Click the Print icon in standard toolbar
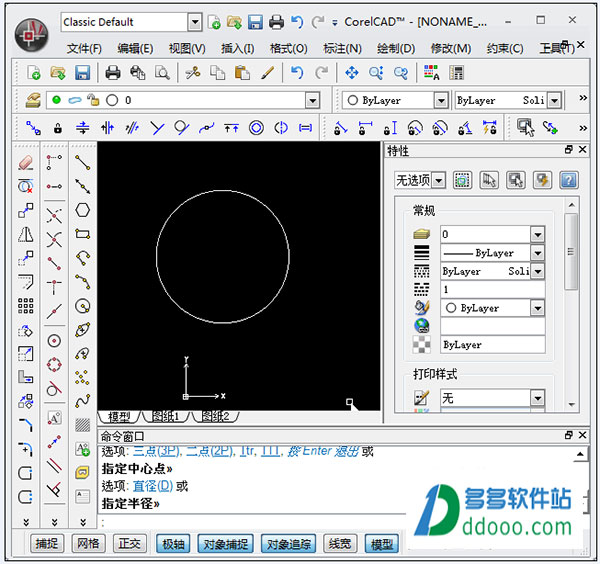The width and height of the screenshot is (600, 564). pyautogui.click(x=112, y=73)
